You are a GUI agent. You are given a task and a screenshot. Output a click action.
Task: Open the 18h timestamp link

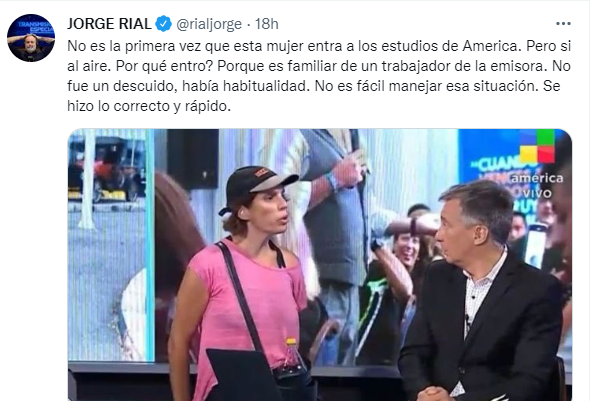pos(267,24)
